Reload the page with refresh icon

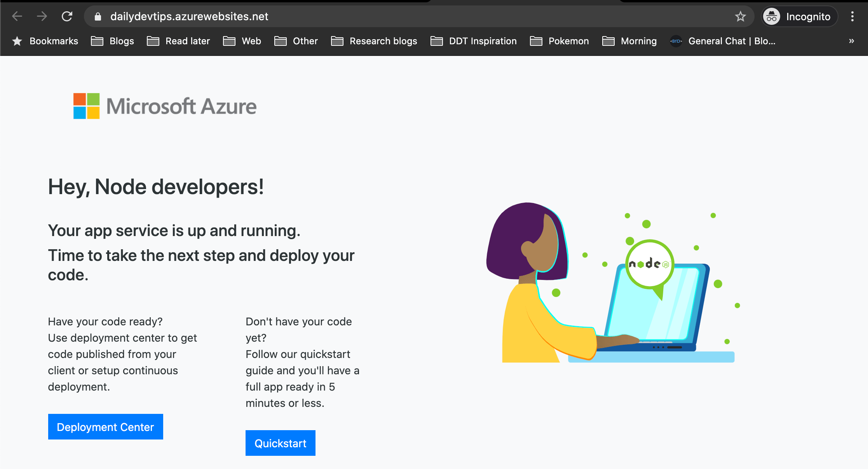coord(67,16)
